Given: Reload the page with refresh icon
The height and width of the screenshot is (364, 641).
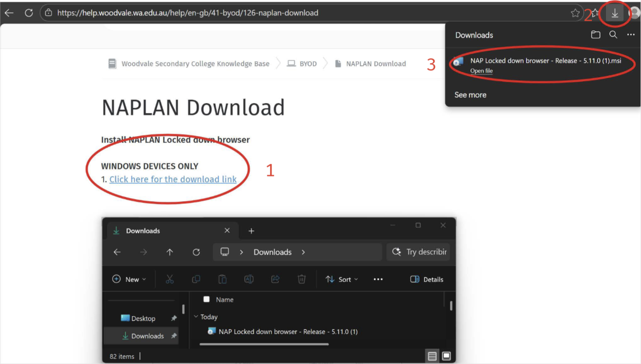Looking at the screenshot, I should tap(29, 13).
